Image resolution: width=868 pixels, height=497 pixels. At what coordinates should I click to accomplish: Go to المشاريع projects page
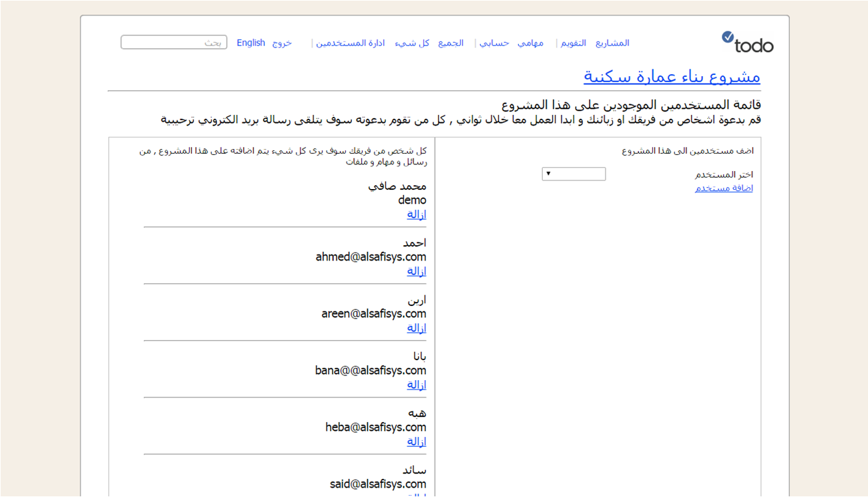tap(612, 43)
